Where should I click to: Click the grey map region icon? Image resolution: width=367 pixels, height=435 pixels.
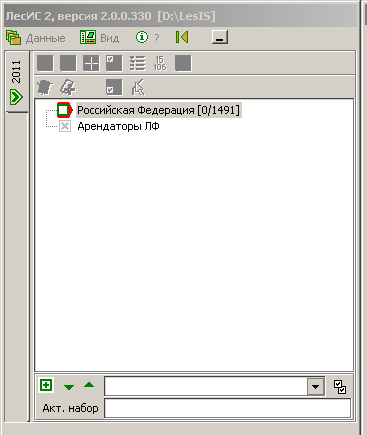(x=45, y=88)
